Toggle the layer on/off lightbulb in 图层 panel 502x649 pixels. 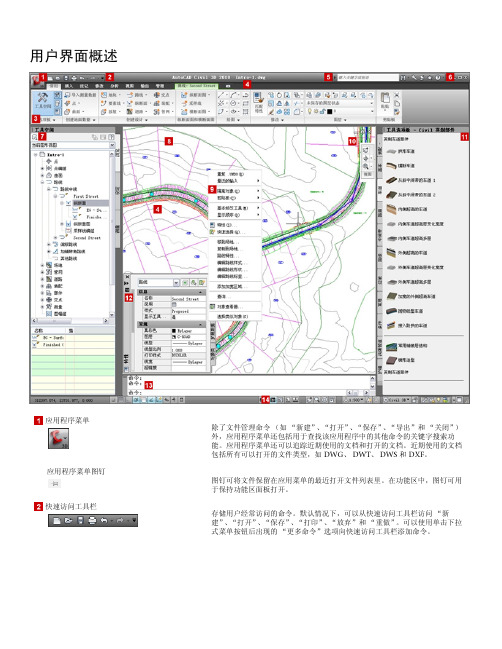[x=310, y=111]
